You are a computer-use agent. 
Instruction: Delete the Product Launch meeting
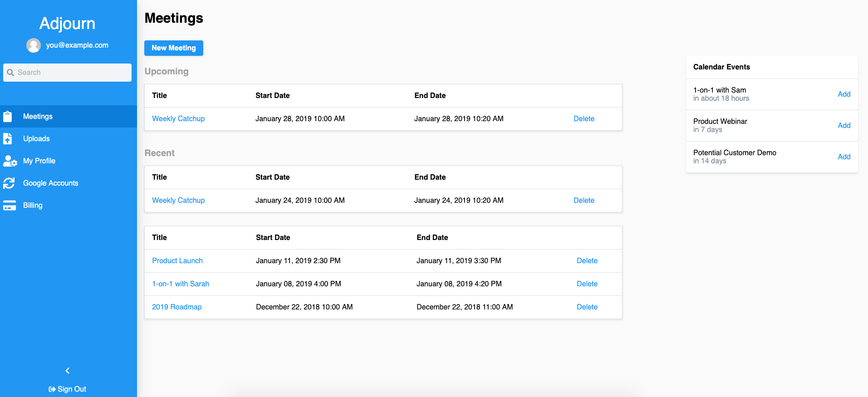pos(587,261)
